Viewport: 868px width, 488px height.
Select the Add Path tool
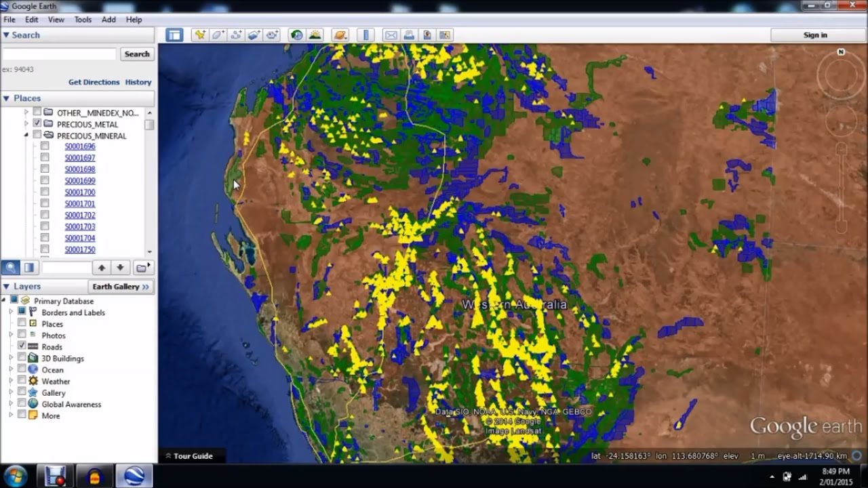(236, 35)
